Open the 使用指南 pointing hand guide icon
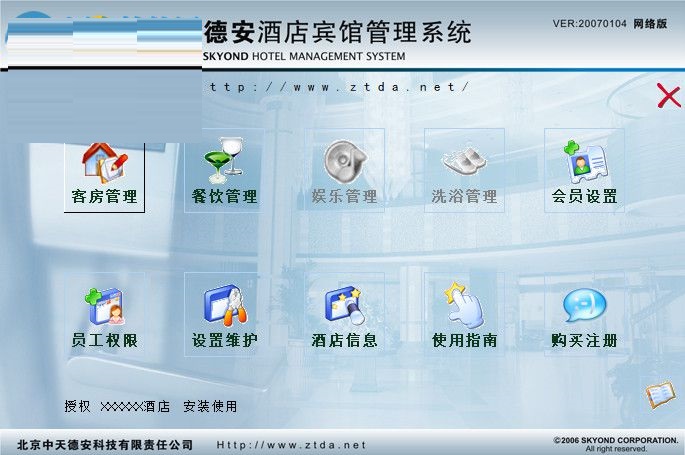The height and width of the screenshot is (455, 685). (464, 304)
